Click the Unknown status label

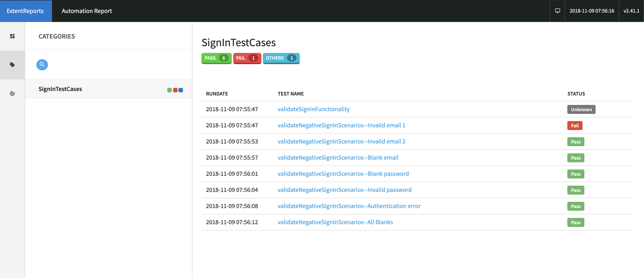[581, 109]
